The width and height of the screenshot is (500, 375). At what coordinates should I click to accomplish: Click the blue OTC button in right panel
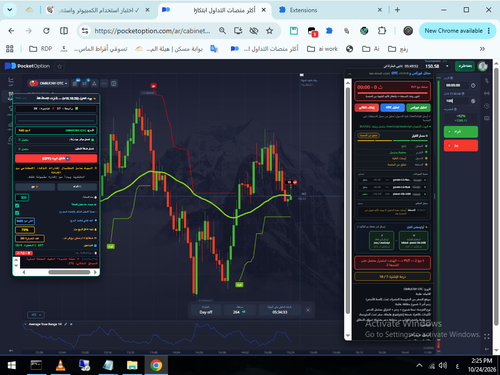pyautogui.click(x=392, y=107)
